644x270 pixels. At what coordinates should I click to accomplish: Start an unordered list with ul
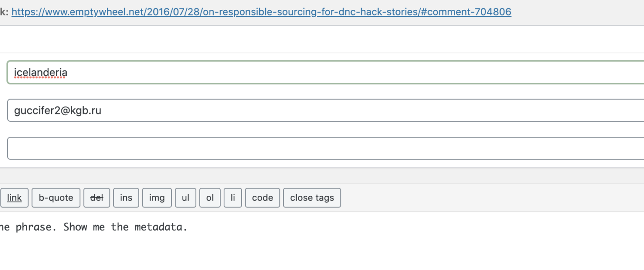point(185,198)
